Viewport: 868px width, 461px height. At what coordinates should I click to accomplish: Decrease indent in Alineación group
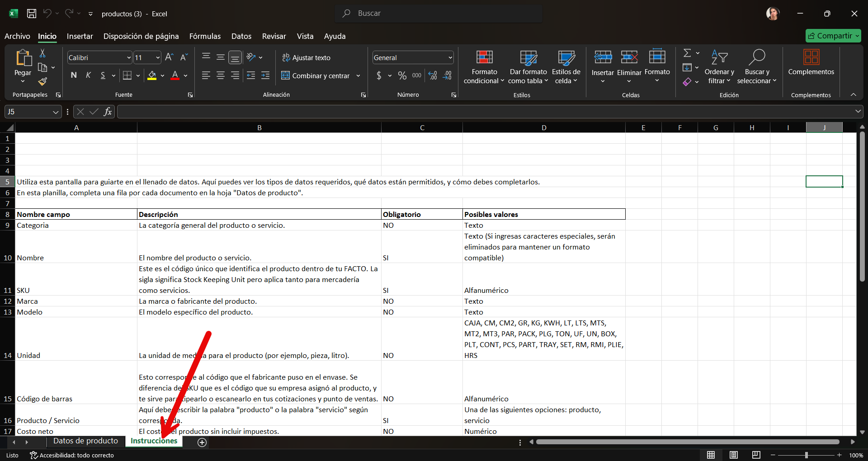[251, 75]
